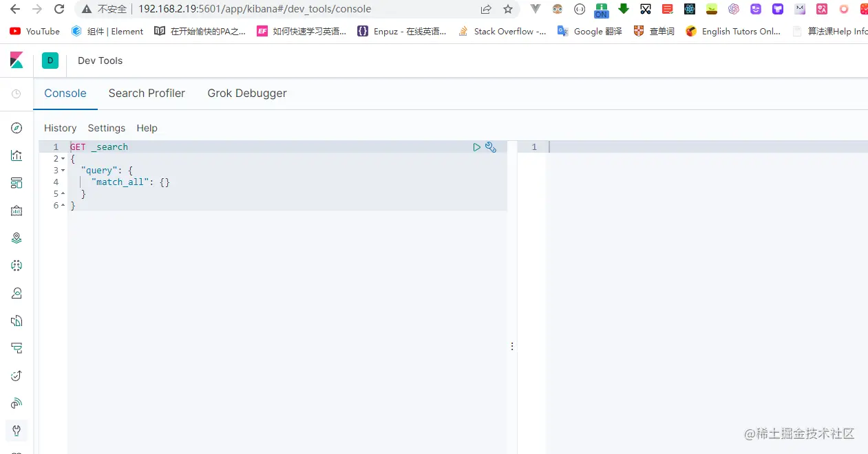Image resolution: width=868 pixels, height=454 pixels.
Task: Click the browser address bar URL
Action: (255, 9)
